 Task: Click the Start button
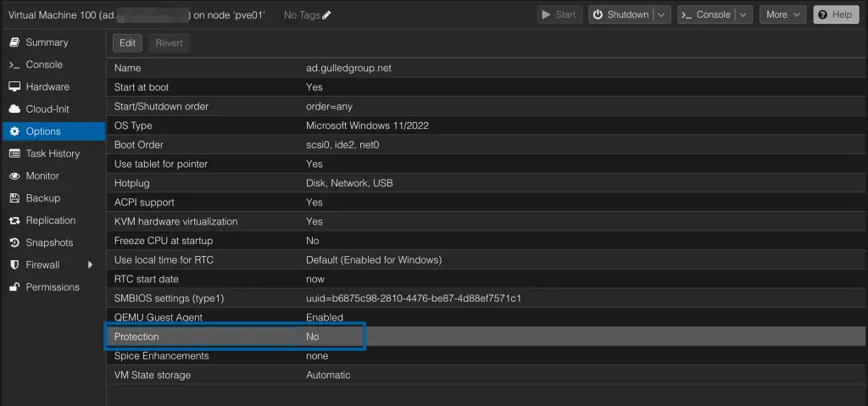click(x=559, y=15)
